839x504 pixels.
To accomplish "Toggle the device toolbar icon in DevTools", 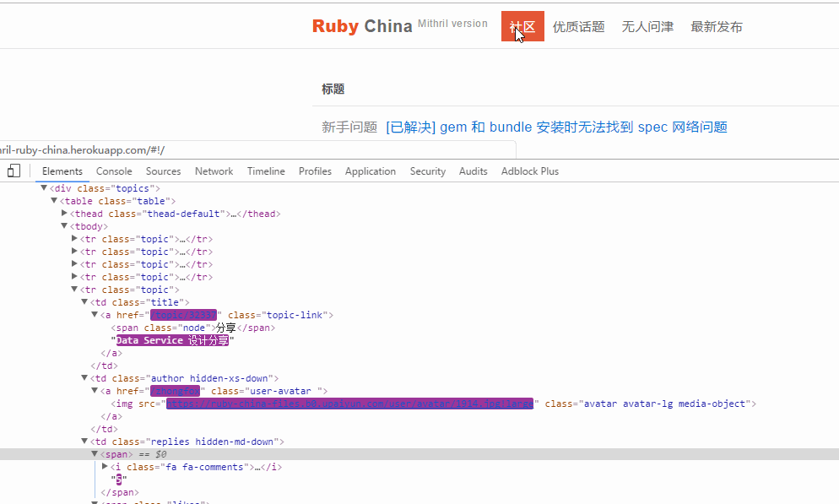I will (14, 171).
